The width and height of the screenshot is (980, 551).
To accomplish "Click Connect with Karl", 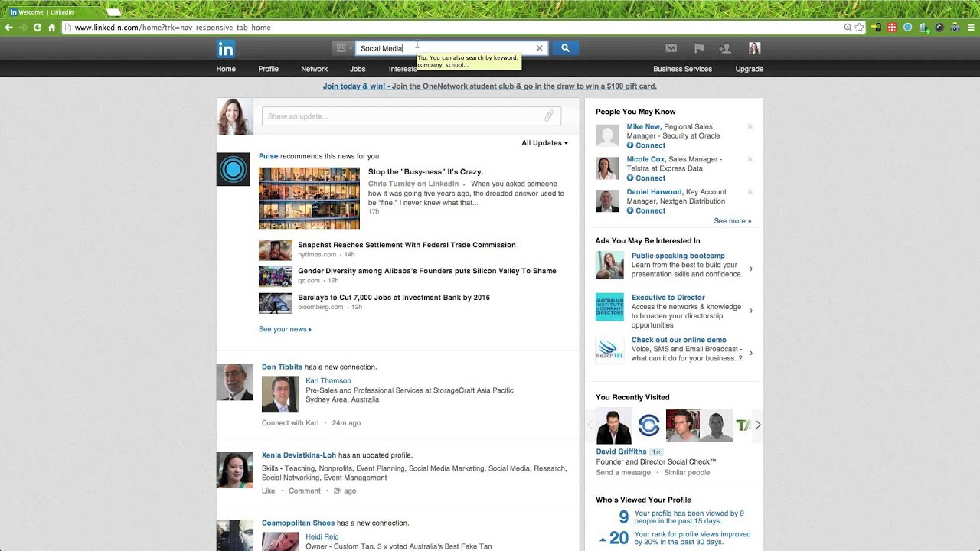I will (290, 422).
